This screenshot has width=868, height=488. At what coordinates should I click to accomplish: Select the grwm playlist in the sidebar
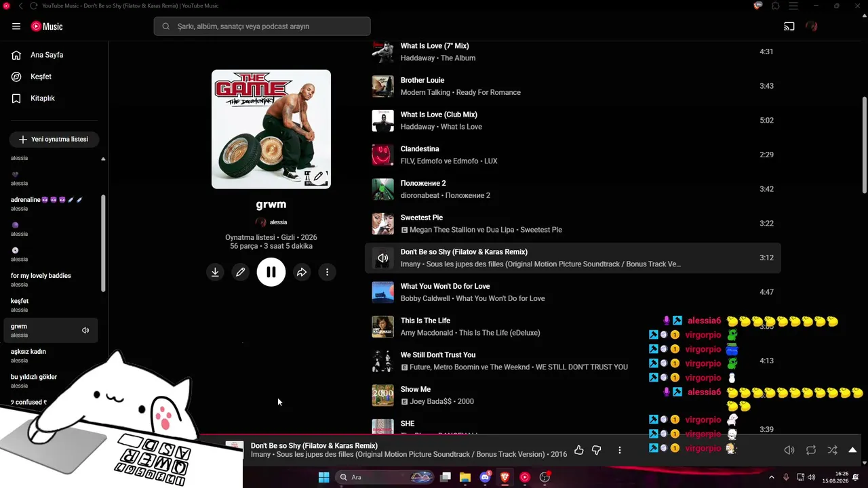pyautogui.click(x=51, y=330)
